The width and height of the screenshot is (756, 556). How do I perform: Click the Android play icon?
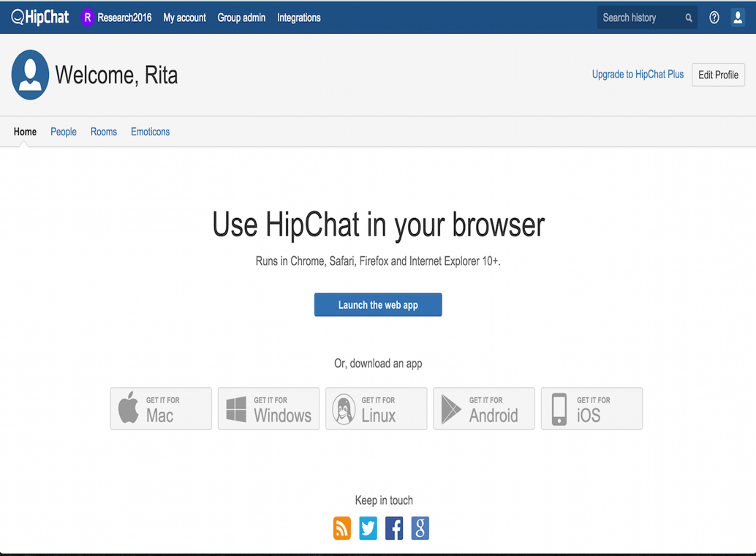(451, 409)
